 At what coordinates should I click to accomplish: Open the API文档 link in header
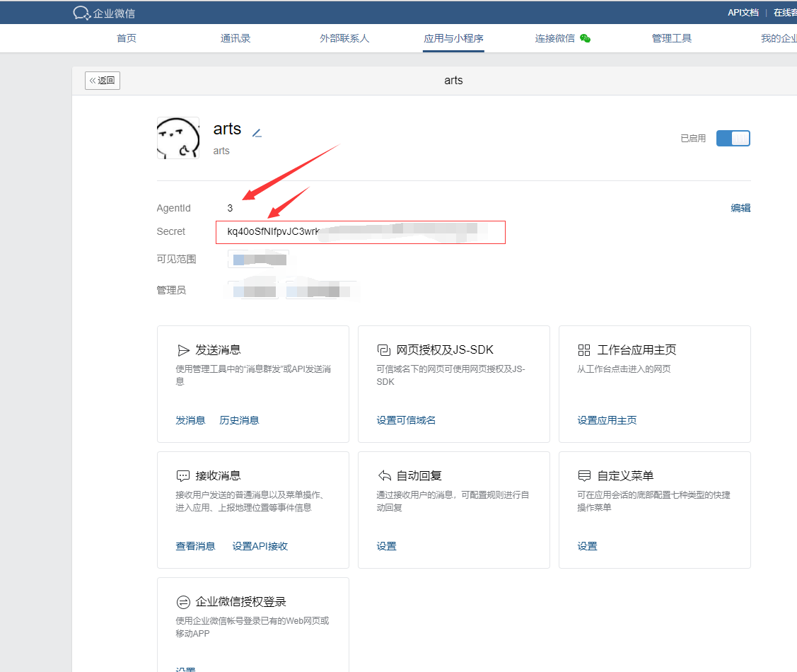[x=743, y=13]
